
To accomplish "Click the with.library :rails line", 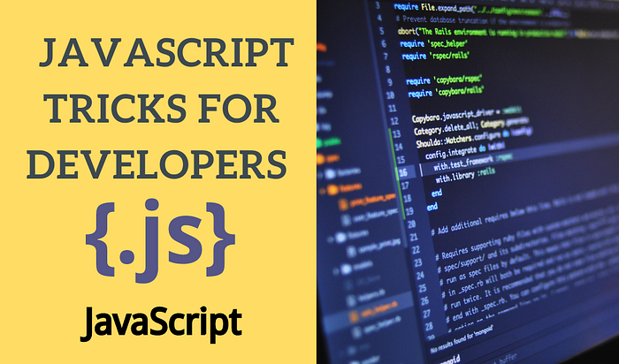I will [x=464, y=176].
